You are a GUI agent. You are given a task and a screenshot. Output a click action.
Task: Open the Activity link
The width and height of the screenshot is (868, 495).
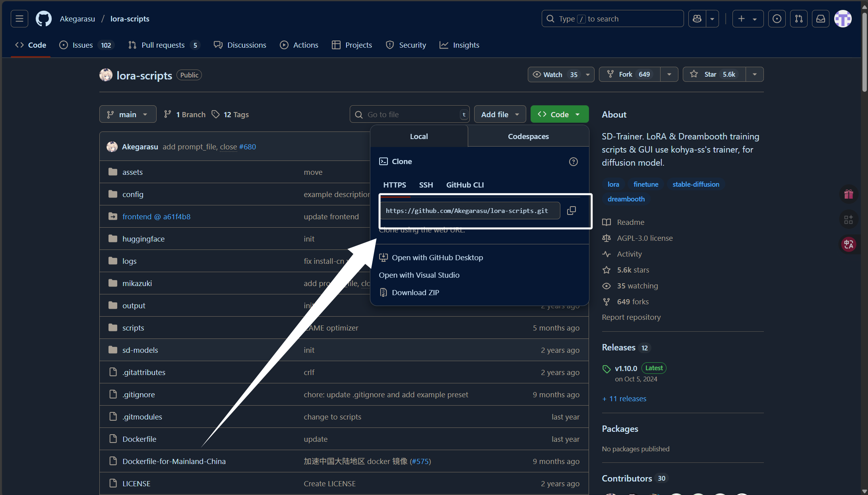(622, 254)
